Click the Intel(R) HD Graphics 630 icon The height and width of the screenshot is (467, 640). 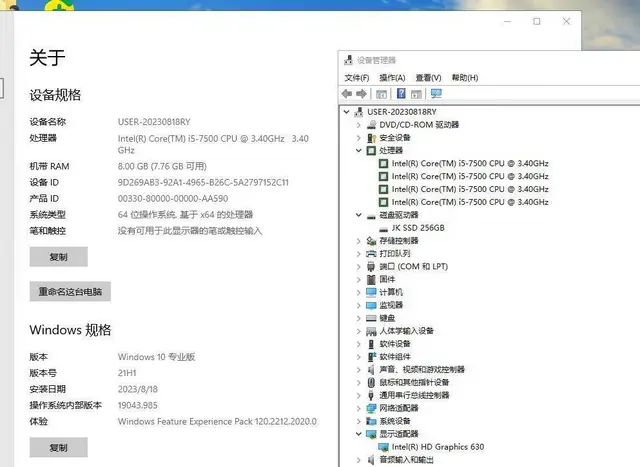383,447
